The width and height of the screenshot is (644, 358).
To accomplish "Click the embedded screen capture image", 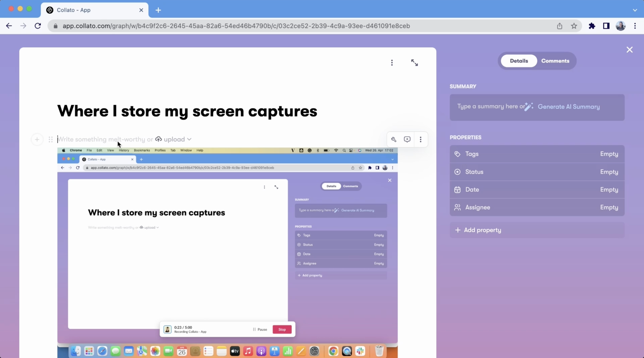I will pyautogui.click(x=227, y=250).
